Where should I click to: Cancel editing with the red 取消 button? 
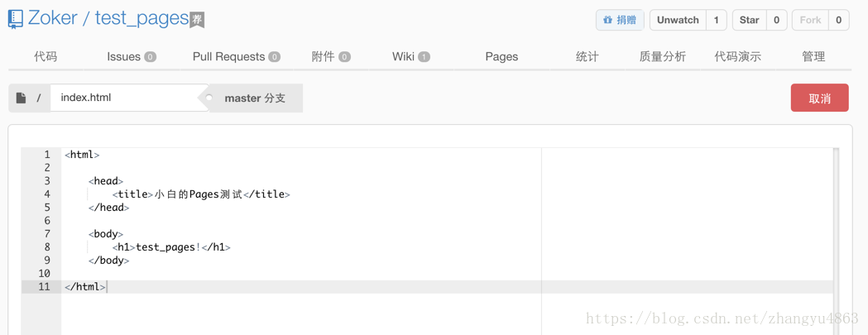point(819,98)
